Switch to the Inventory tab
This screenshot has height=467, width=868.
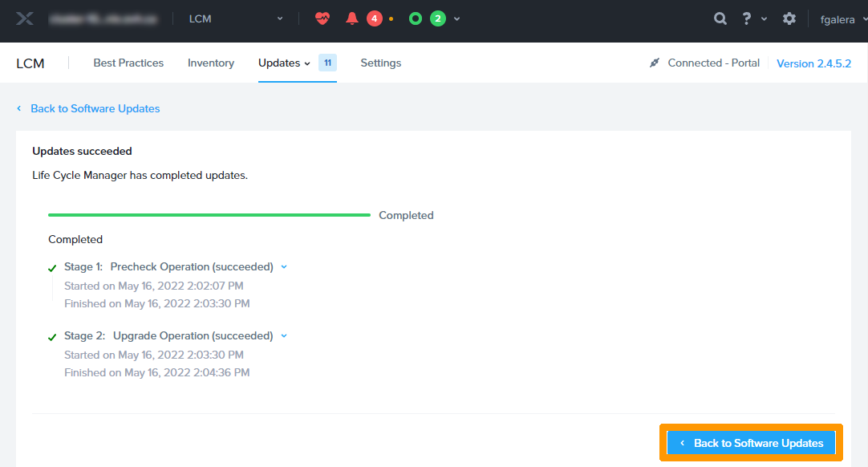[x=211, y=63]
